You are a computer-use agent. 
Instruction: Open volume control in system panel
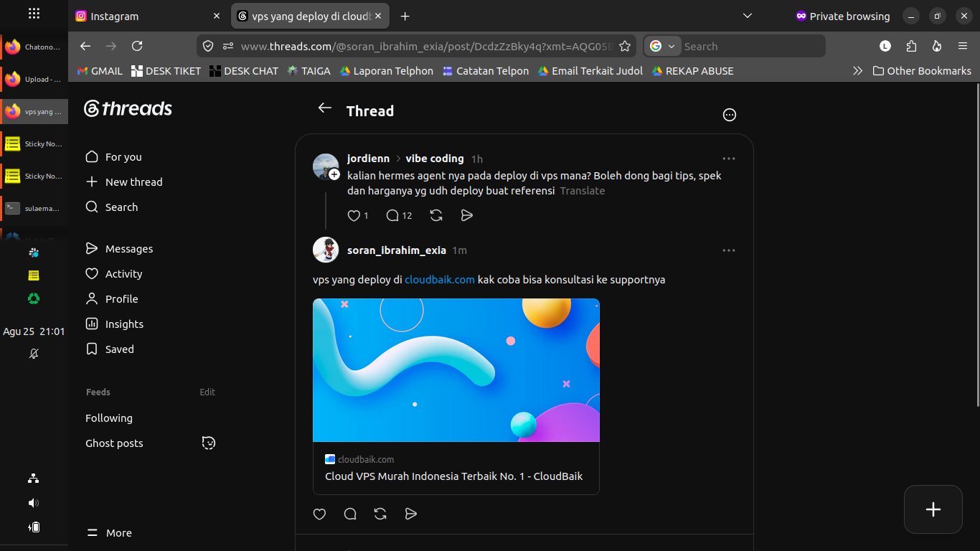click(34, 503)
